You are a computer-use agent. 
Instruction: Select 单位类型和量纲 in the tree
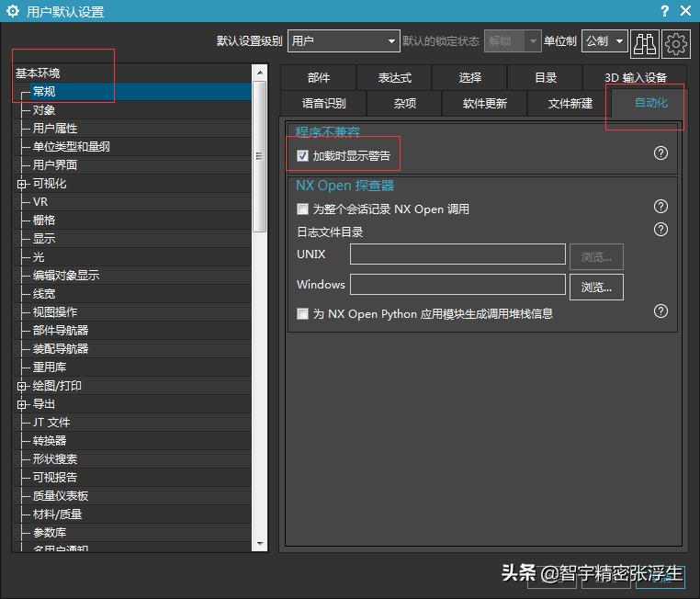pos(71,147)
